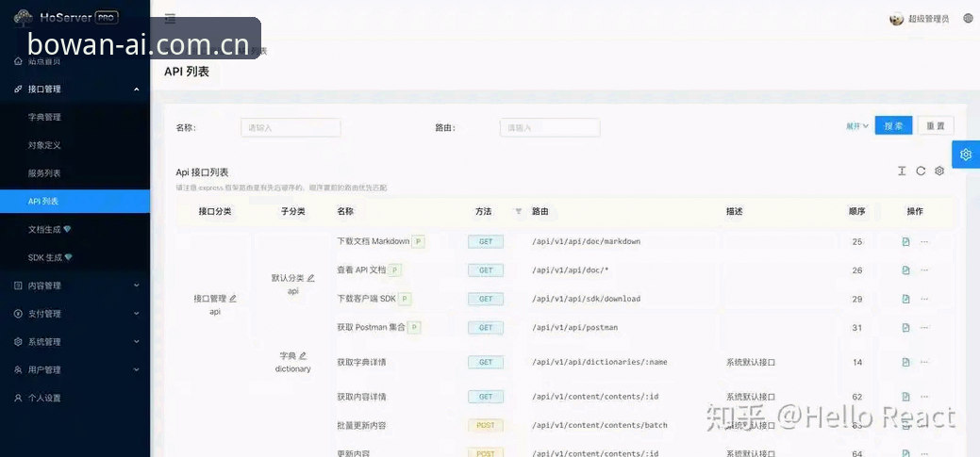Open more actions for 获取内容详情 row
The width and height of the screenshot is (980, 457).
point(924,397)
